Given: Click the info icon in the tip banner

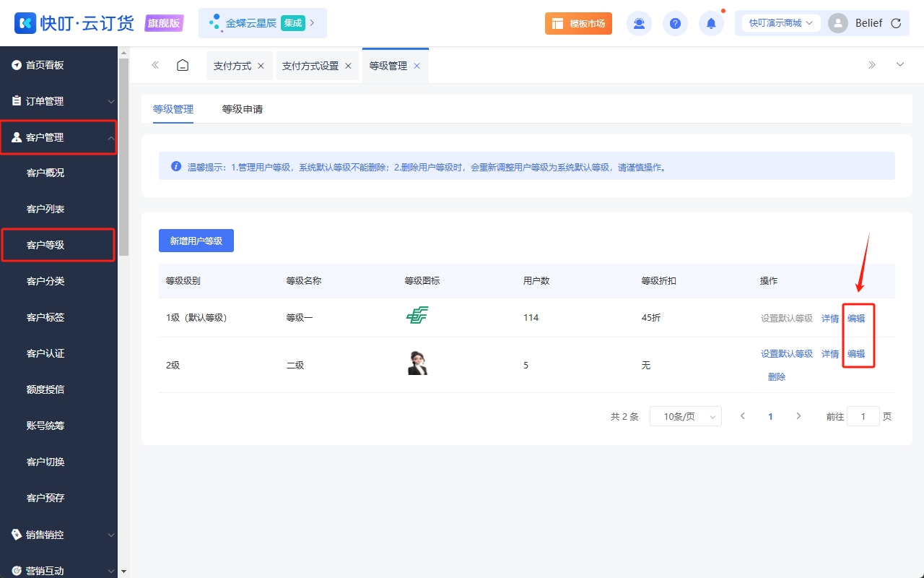Looking at the screenshot, I should [x=176, y=166].
